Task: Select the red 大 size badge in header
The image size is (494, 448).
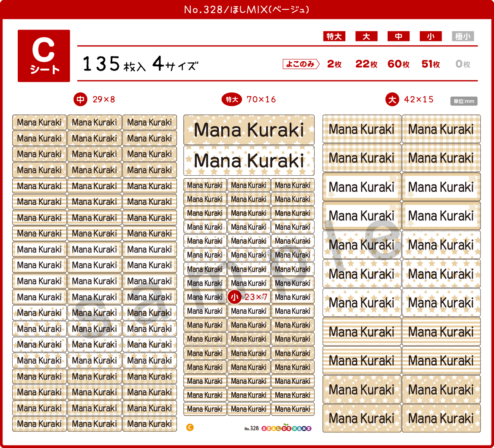Action: 366,36
